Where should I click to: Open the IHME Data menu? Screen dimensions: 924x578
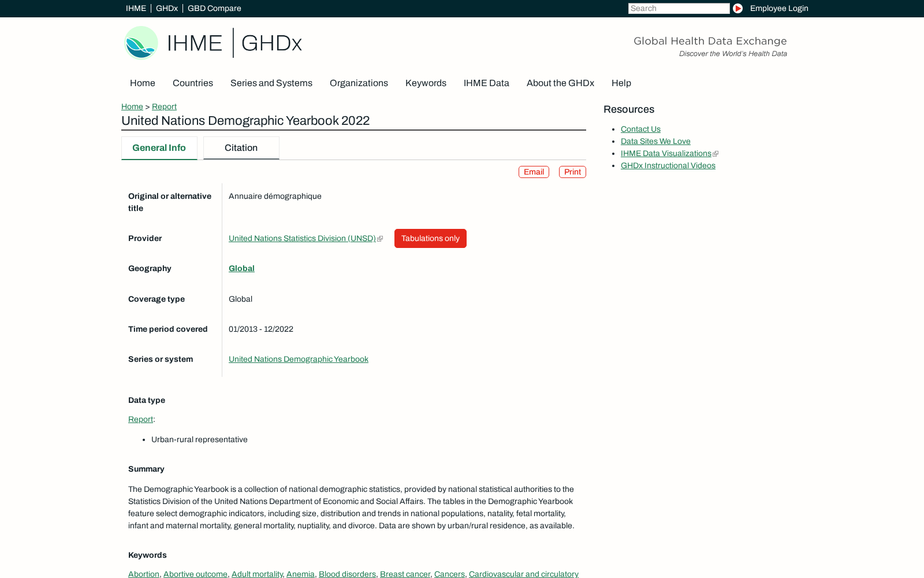tap(486, 83)
